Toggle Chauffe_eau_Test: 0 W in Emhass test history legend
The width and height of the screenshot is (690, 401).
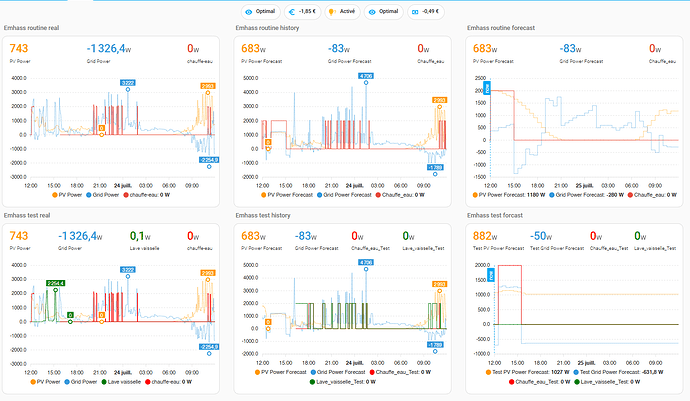[x=400, y=372]
